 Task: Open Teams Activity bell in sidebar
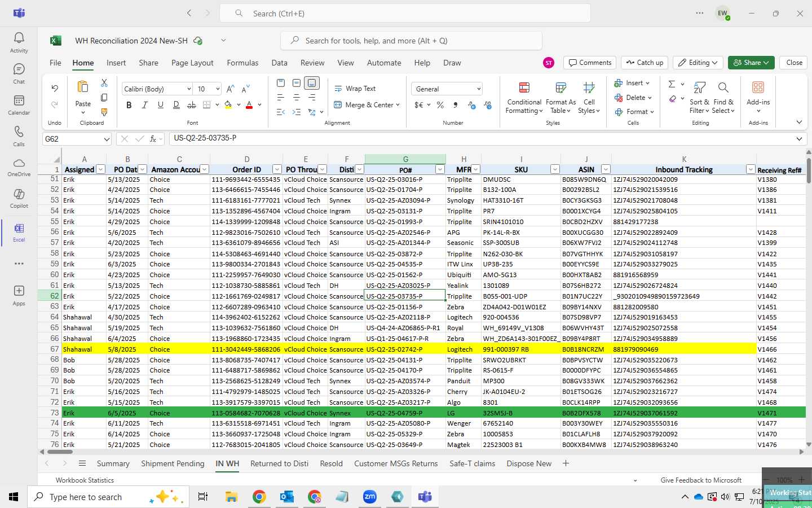point(19,42)
